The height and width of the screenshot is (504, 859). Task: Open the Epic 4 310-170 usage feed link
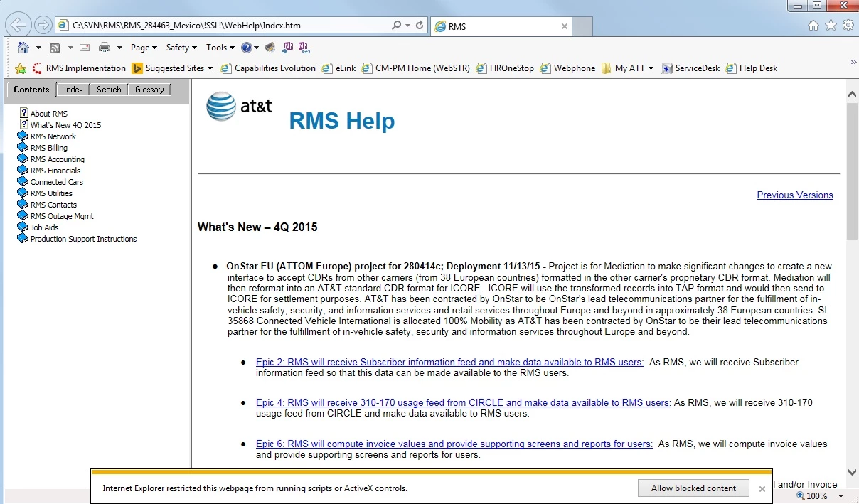(464, 402)
